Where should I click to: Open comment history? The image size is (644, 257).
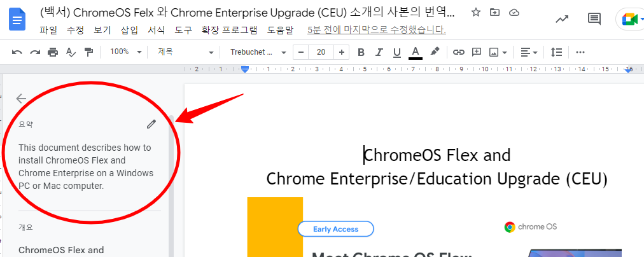coord(594,19)
